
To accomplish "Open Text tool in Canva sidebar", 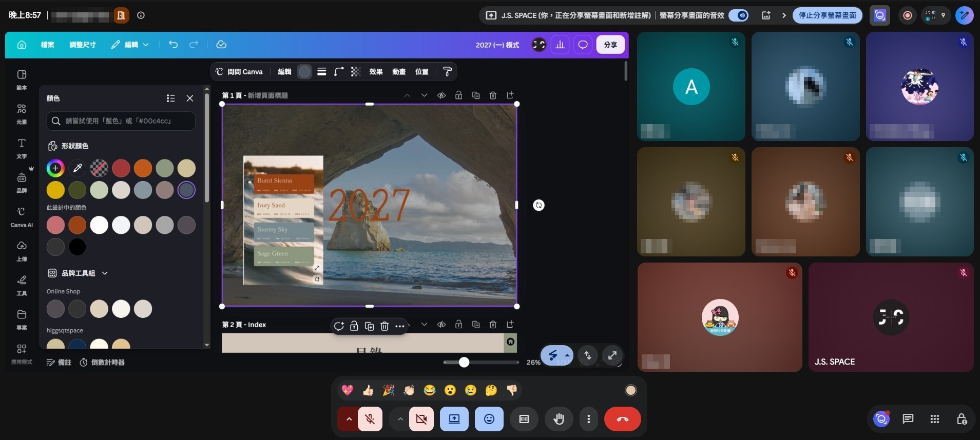I will pyautogui.click(x=22, y=148).
